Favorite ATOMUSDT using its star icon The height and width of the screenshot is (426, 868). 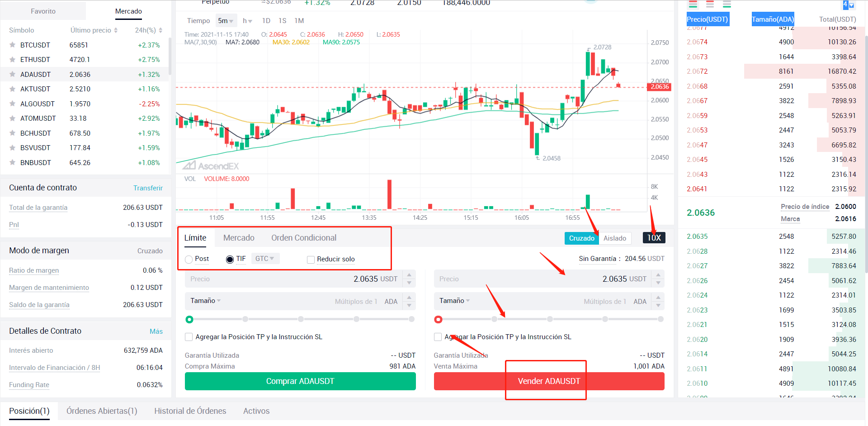[x=13, y=118]
